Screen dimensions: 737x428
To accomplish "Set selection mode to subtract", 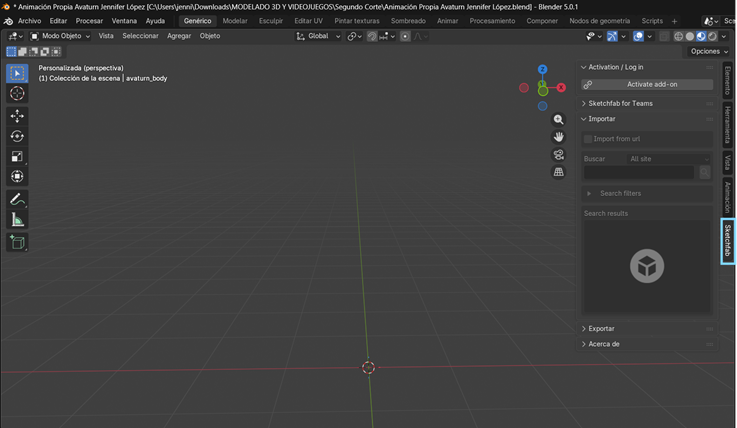I will 34,52.
